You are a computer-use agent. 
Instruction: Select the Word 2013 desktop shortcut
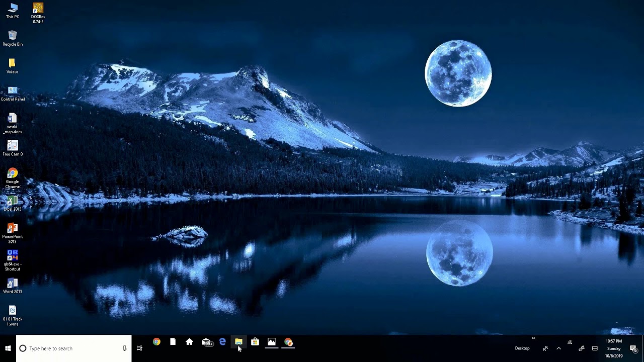click(x=13, y=286)
